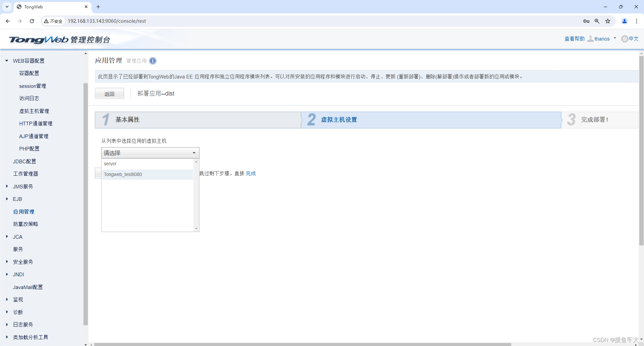The image size is (644, 346).
Task: Open the tab search dropdown arrow
Action: 7,7
